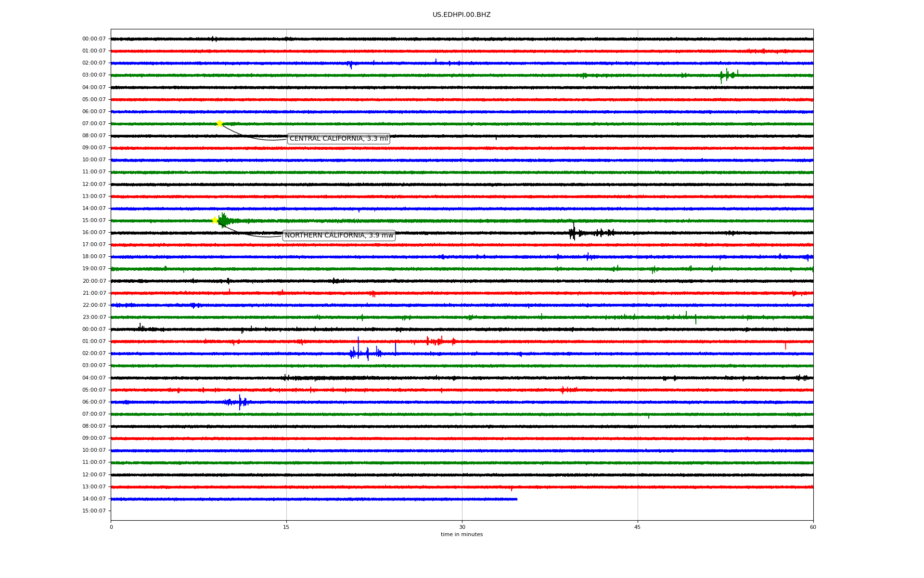This screenshot has width=924, height=578.
Task: Click the 45 tick on x-axis
Action: (x=637, y=527)
